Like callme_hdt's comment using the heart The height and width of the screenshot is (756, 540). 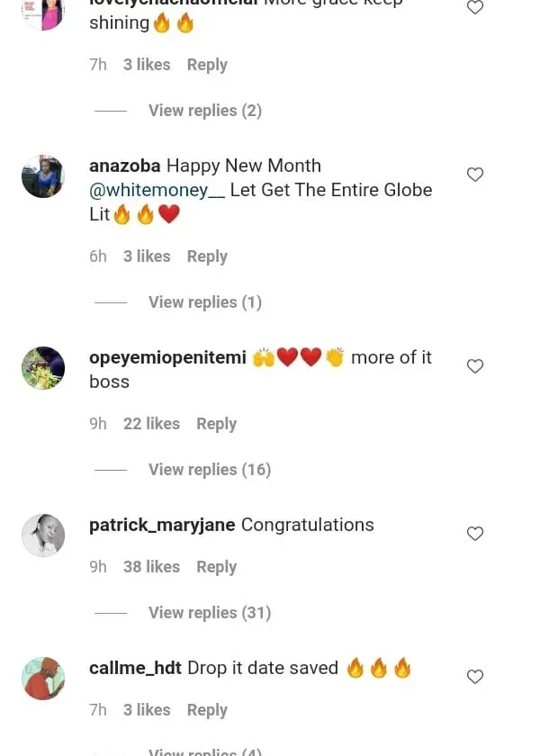(x=475, y=677)
